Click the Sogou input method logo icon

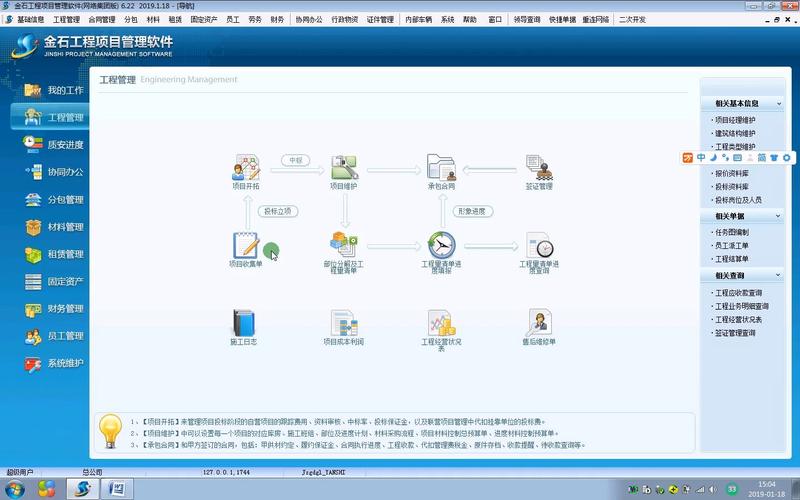coord(688,158)
